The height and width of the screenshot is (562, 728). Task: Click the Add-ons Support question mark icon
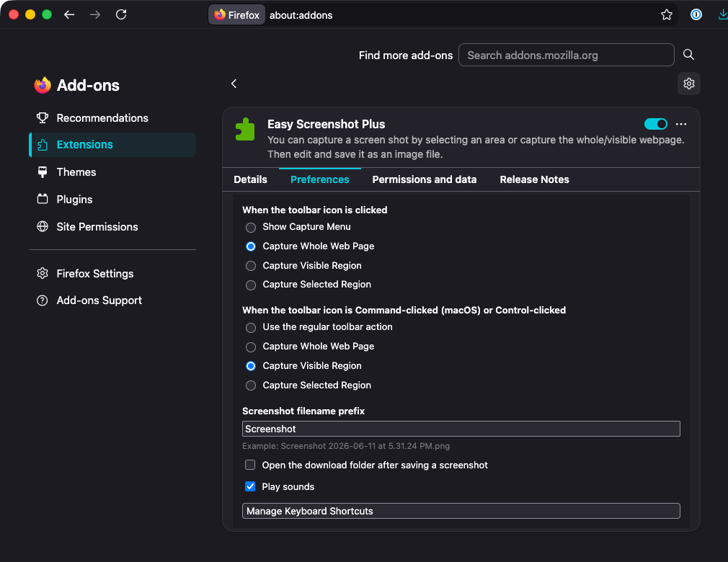pos(43,300)
